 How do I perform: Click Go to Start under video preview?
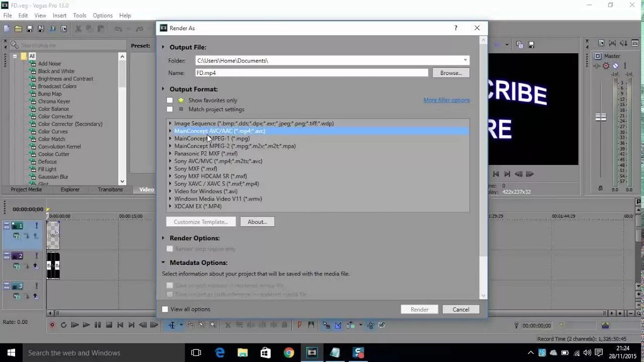coord(496,174)
